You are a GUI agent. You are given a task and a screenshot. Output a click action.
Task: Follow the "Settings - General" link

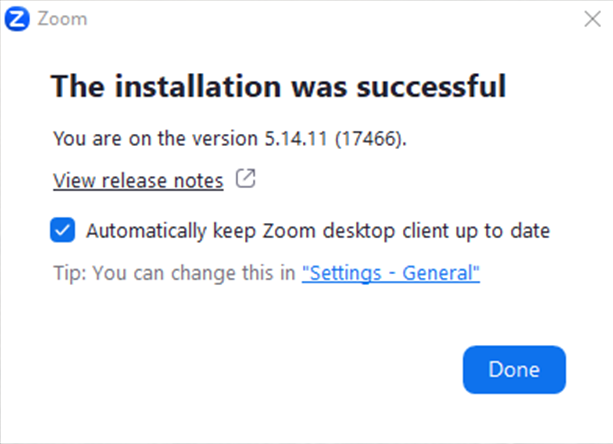click(x=391, y=273)
